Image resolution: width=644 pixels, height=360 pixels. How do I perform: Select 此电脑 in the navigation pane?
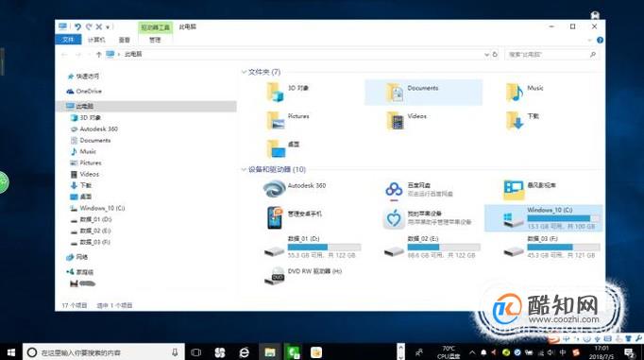tap(145, 106)
